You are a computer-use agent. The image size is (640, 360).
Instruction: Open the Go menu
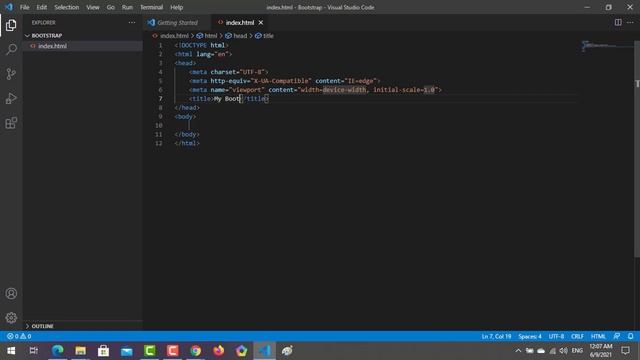coord(111,7)
